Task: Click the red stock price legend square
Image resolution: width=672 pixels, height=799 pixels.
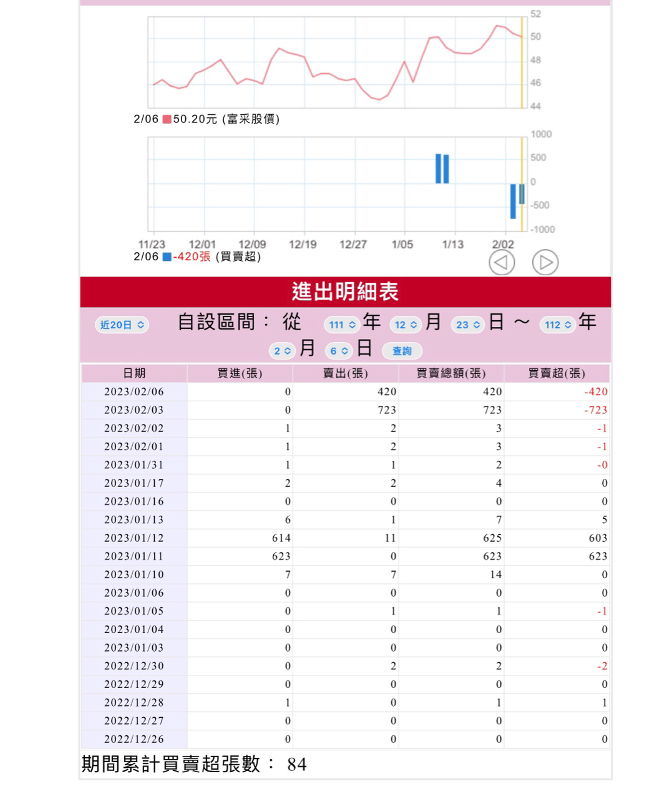Action: tap(167, 119)
